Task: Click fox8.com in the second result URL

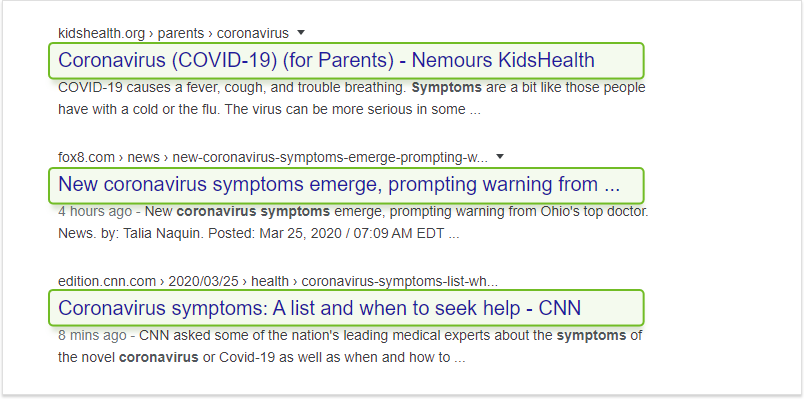Action: point(86,157)
